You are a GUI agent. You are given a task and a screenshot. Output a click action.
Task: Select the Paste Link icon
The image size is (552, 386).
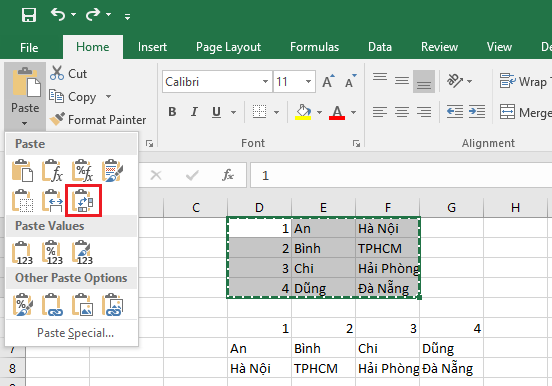[x=52, y=305]
